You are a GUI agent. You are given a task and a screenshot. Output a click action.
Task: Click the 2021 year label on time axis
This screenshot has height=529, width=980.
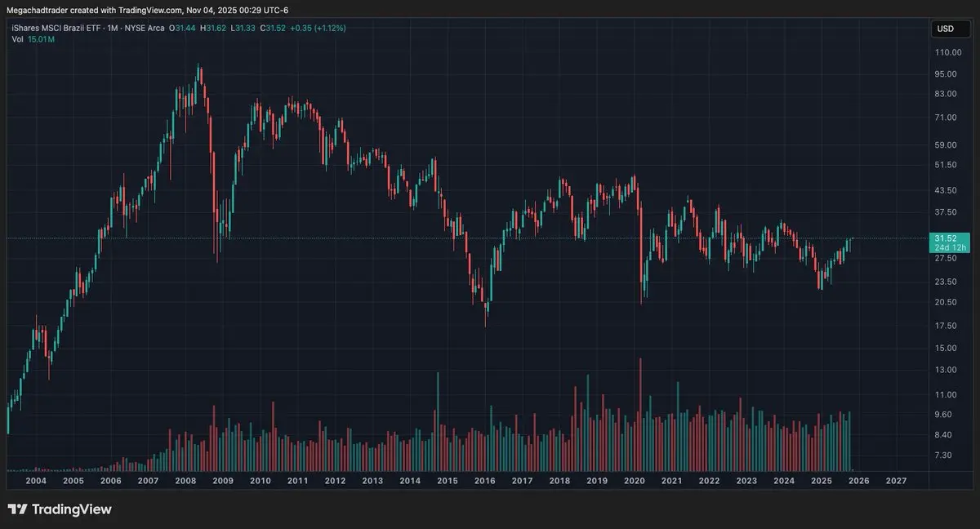click(672, 482)
